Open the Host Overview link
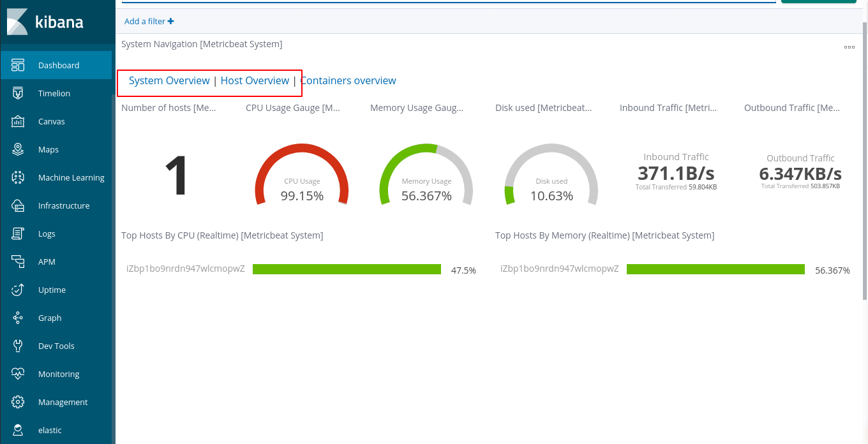The image size is (868, 444). pos(255,80)
